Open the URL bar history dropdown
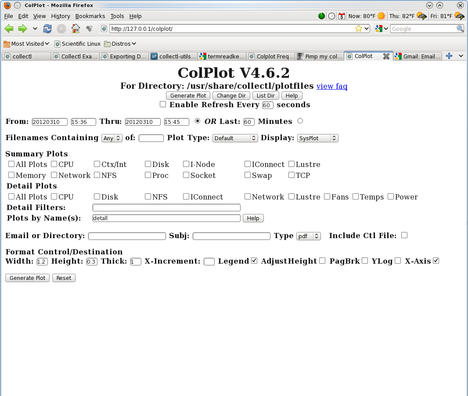The width and height of the screenshot is (468, 396). click(x=366, y=29)
